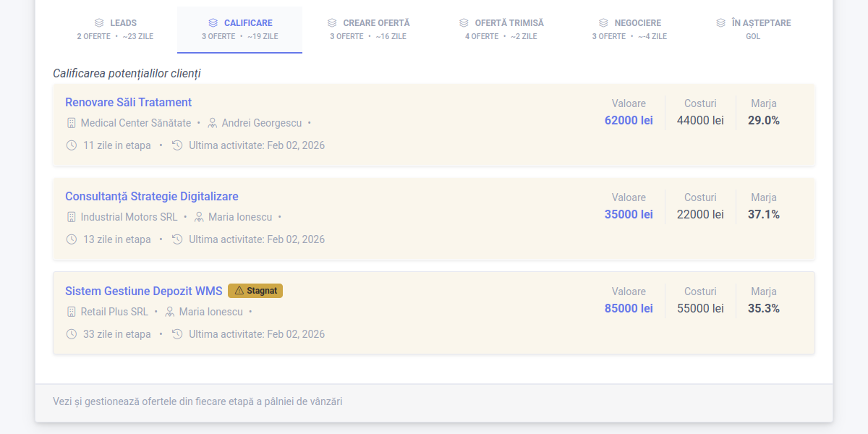Click history icon in Consultanță deal row
The image size is (868, 434).
177,239
